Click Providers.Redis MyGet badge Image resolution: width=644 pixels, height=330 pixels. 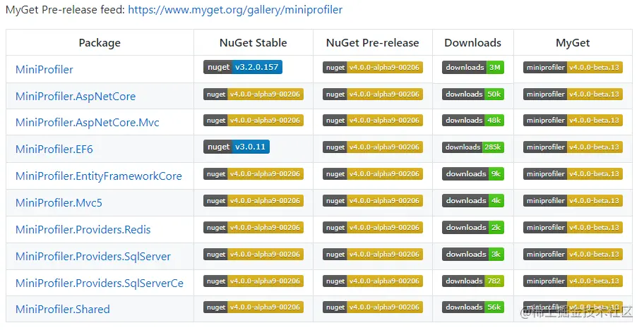click(x=573, y=228)
